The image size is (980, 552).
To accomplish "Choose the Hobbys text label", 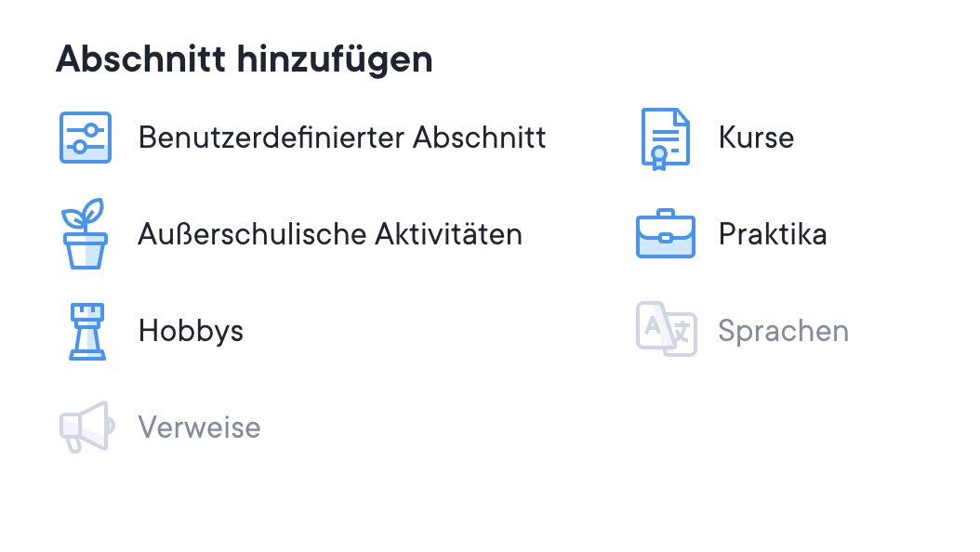I will [x=191, y=331].
